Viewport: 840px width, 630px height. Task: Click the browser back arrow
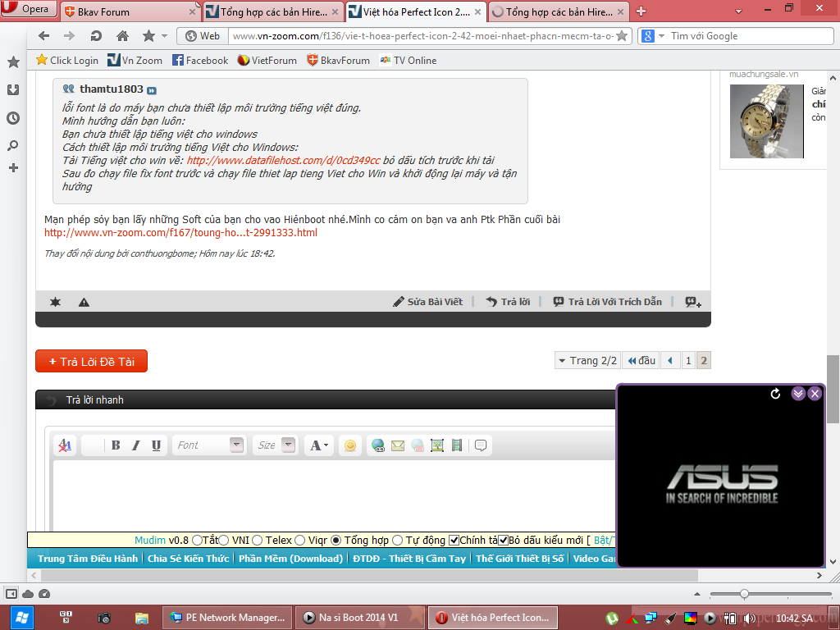click(44, 36)
